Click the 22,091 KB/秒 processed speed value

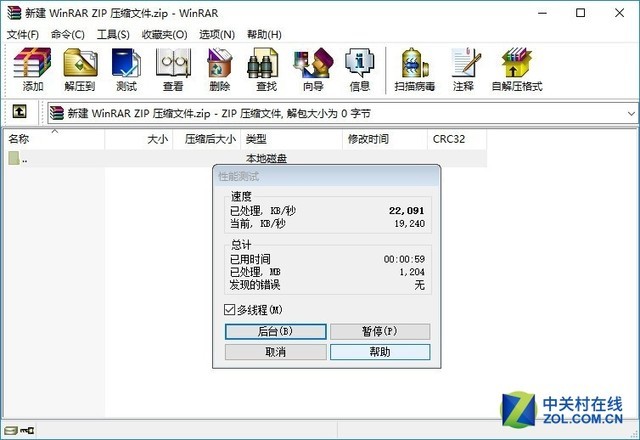pyautogui.click(x=407, y=211)
